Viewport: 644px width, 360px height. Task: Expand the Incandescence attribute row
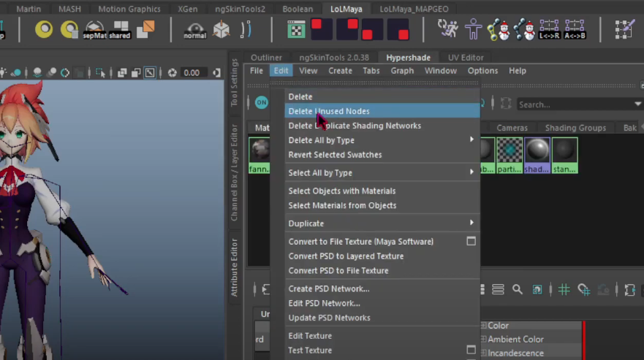click(x=484, y=353)
